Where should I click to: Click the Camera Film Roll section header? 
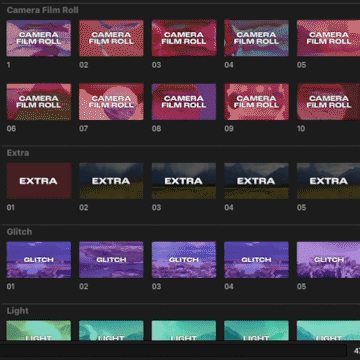click(43, 10)
